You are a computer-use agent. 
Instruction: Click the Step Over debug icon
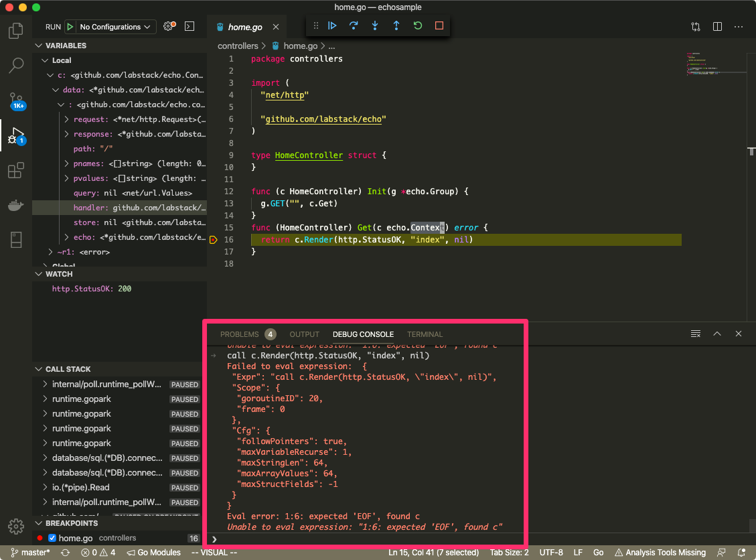pyautogui.click(x=354, y=26)
